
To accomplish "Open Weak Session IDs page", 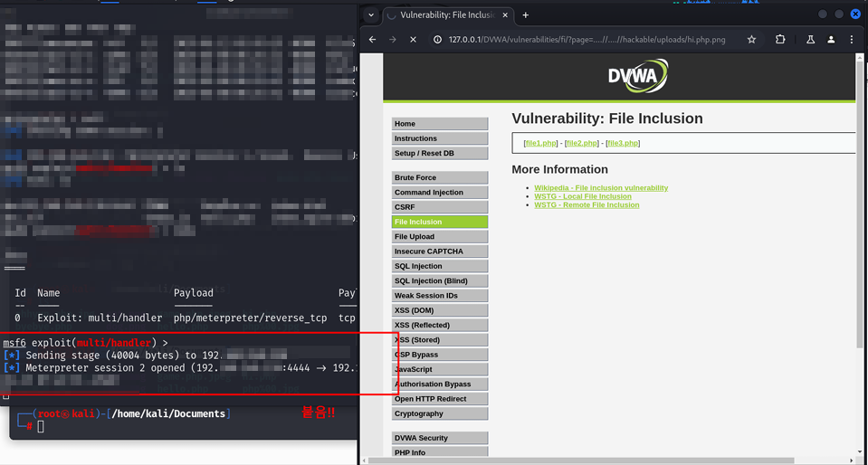I will click(440, 296).
